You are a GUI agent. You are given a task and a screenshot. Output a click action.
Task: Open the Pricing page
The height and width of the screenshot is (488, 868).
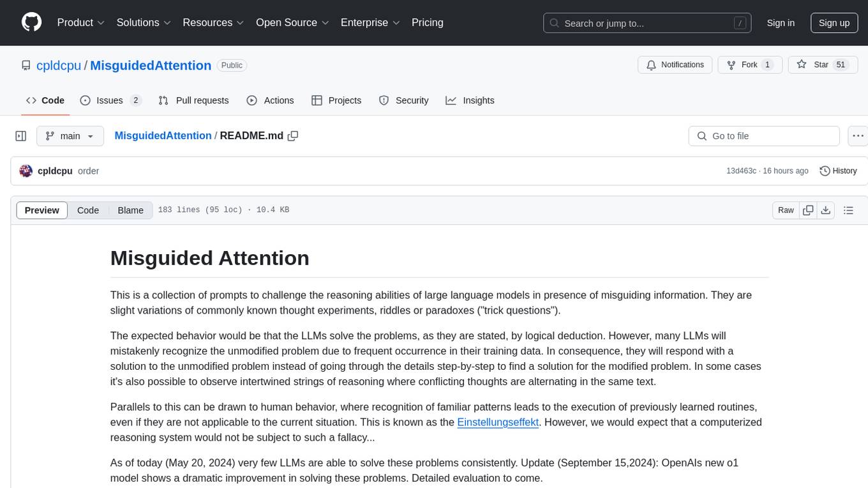point(428,22)
